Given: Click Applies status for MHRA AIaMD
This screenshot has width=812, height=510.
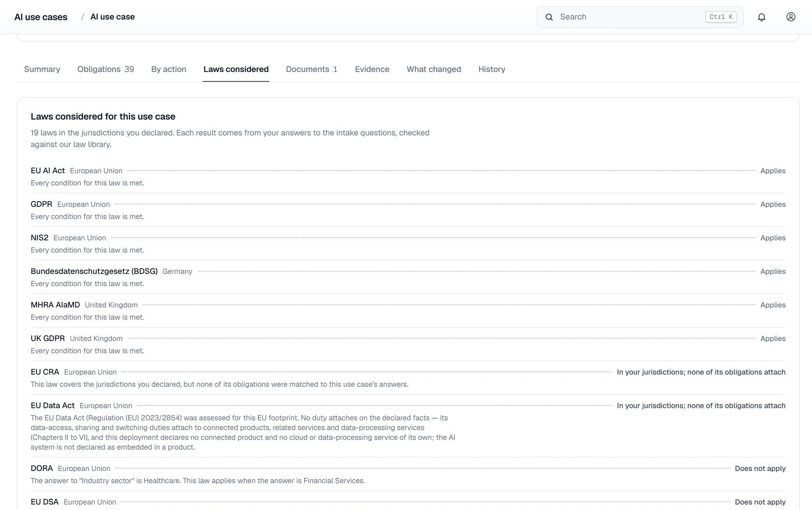Looking at the screenshot, I should click(773, 305).
